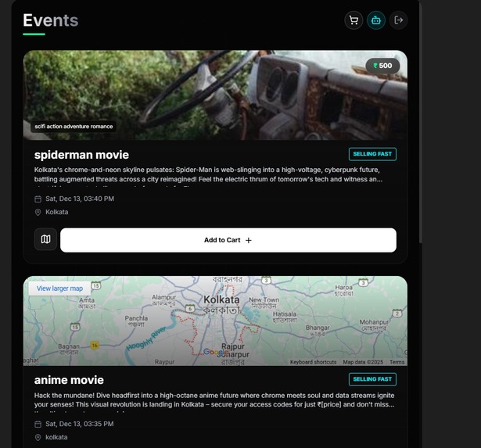This screenshot has height=448, width=481.
Task: Toggle map view for spiderman movie
Action: tap(45, 239)
